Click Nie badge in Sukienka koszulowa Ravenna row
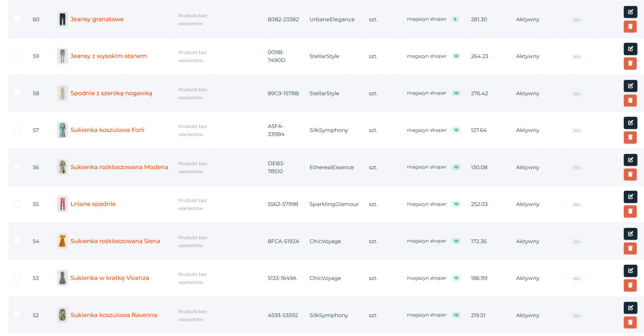This screenshot has width=644, height=336. click(577, 316)
